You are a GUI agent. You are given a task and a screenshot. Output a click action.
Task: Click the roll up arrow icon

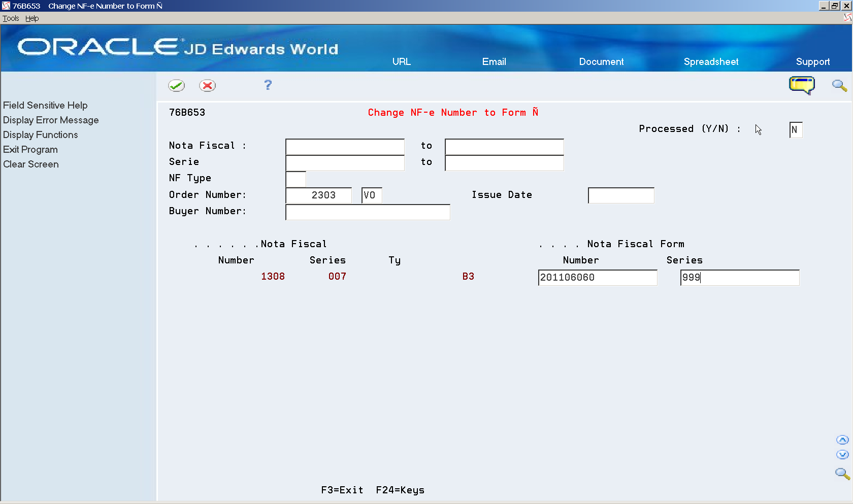coord(842,440)
